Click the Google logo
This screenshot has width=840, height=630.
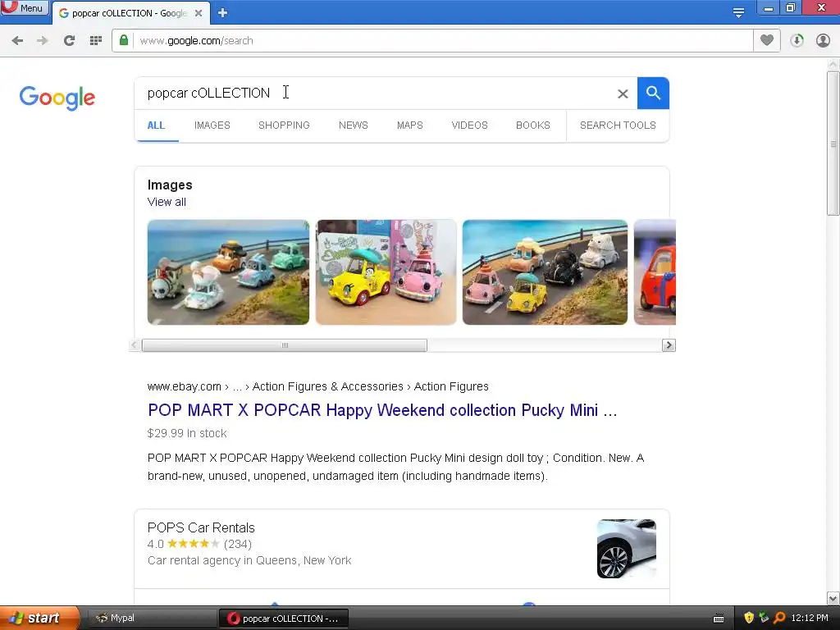pos(57,98)
